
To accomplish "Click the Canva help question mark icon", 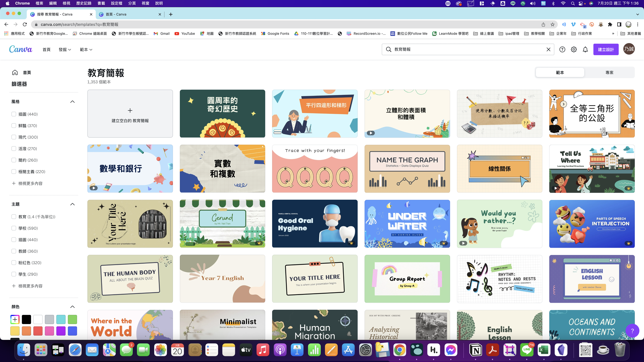I will [x=562, y=49].
